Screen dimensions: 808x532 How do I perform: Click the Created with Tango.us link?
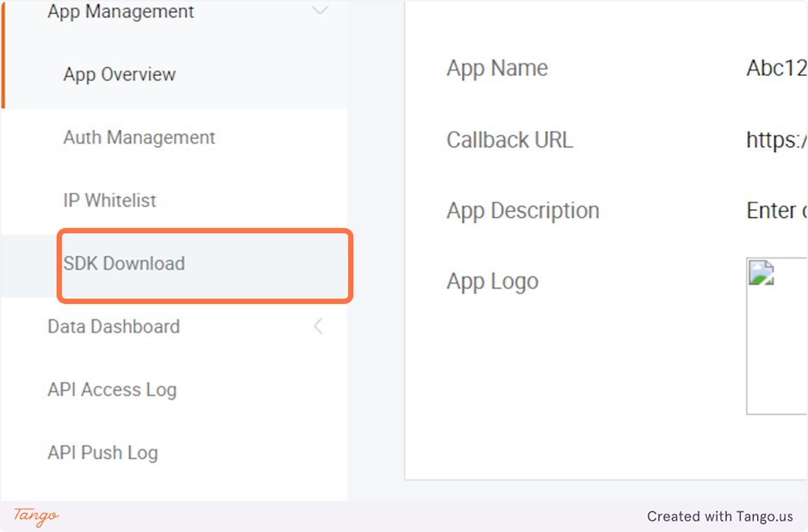click(720, 517)
